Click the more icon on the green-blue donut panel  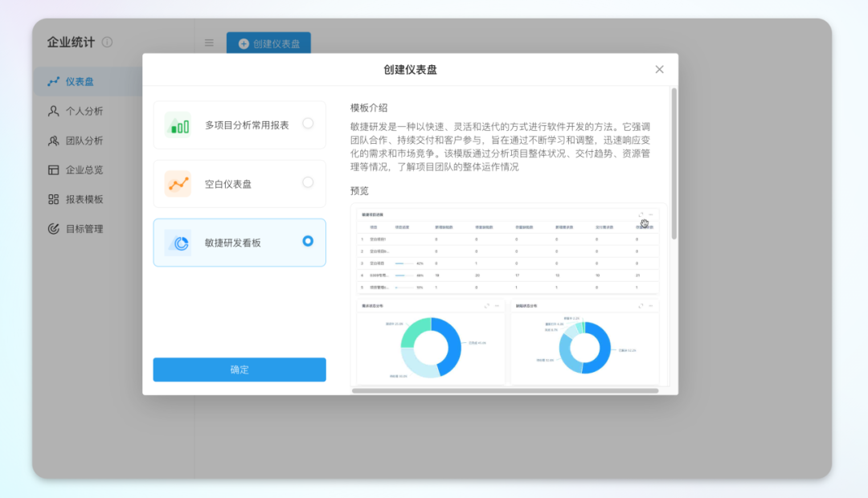tap(497, 306)
